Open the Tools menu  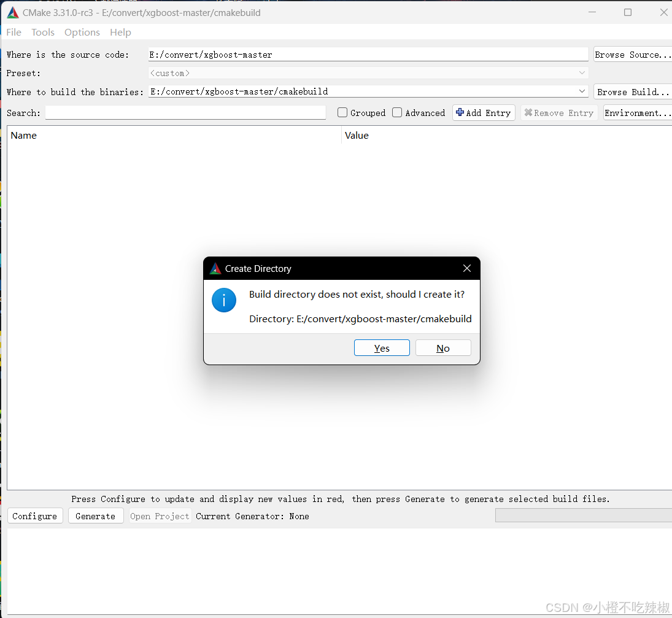[x=43, y=32]
